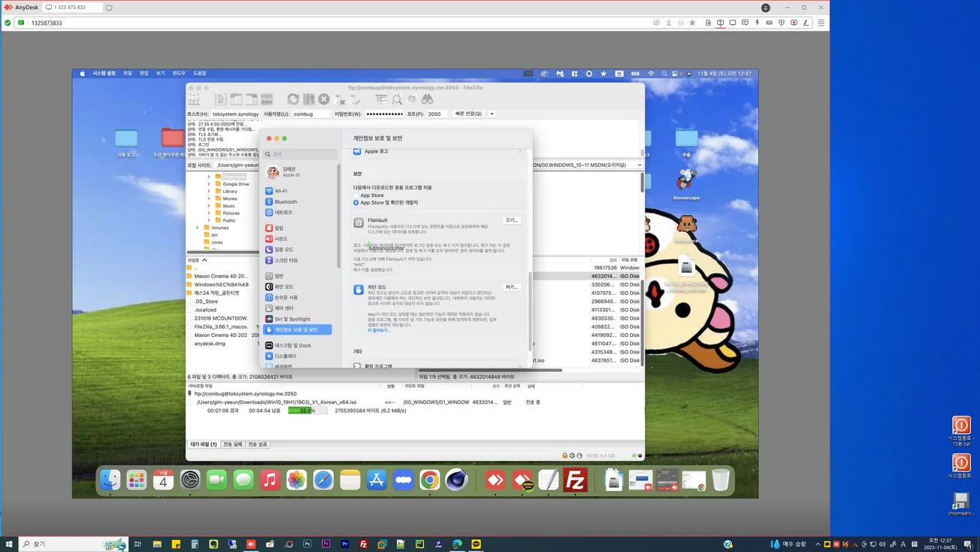
Task: Toggle remote directory tree view in FileZilla
Action: (x=251, y=99)
